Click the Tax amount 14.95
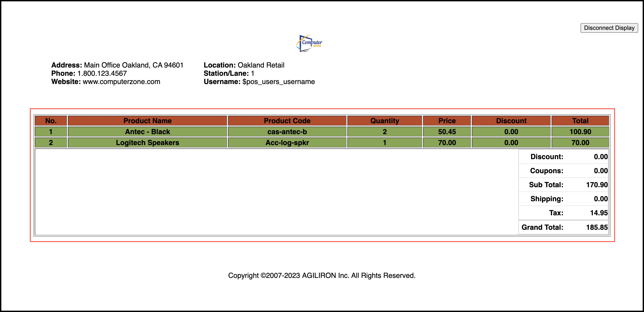The width and height of the screenshot is (644, 312). coord(599,213)
